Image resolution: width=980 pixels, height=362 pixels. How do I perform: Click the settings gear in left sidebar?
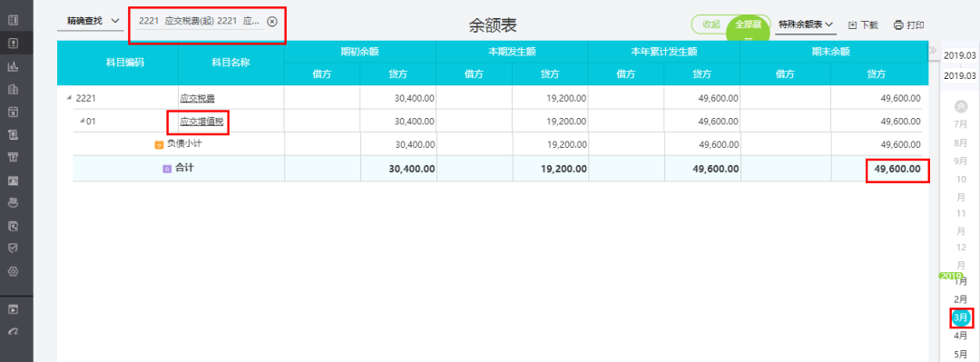(13, 272)
